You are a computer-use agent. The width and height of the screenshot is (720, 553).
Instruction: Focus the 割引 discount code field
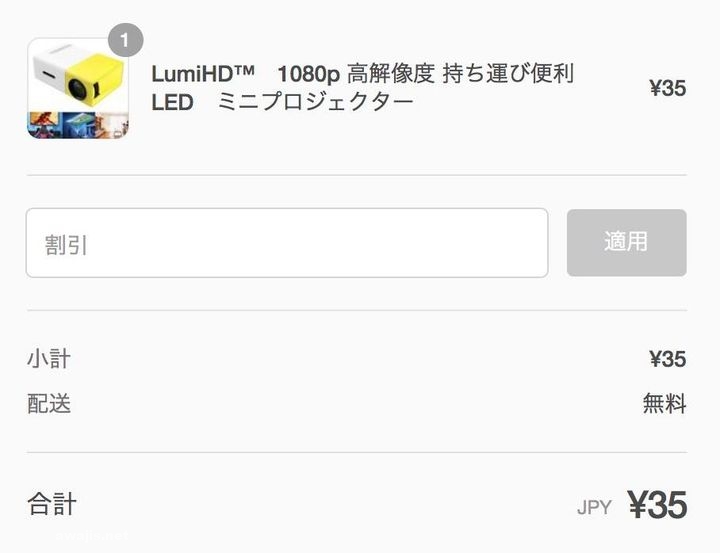pyautogui.click(x=286, y=243)
